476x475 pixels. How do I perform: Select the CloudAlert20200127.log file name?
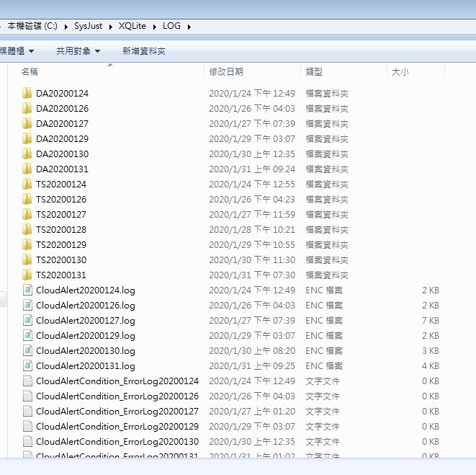85,320
